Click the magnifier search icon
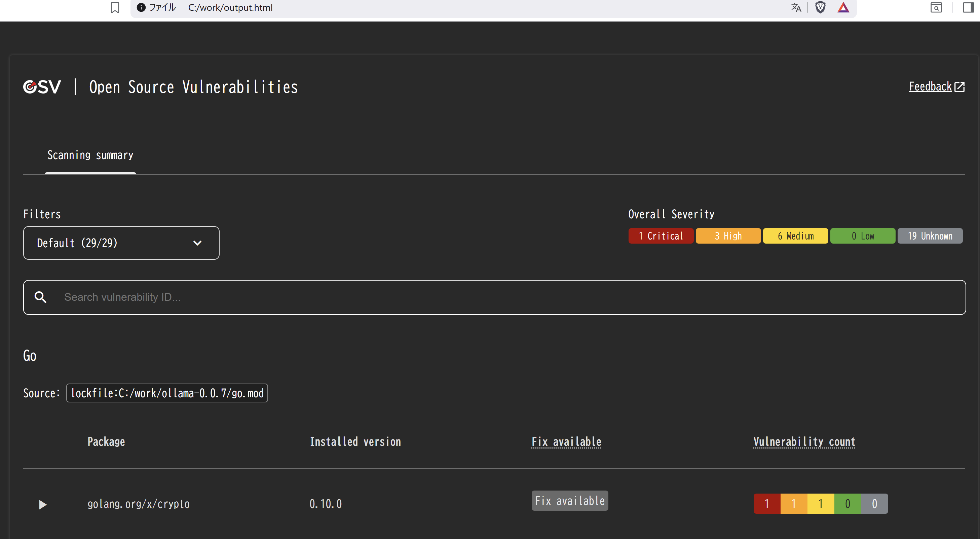This screenshot has height=539, width=980. (x=40, y=297)
